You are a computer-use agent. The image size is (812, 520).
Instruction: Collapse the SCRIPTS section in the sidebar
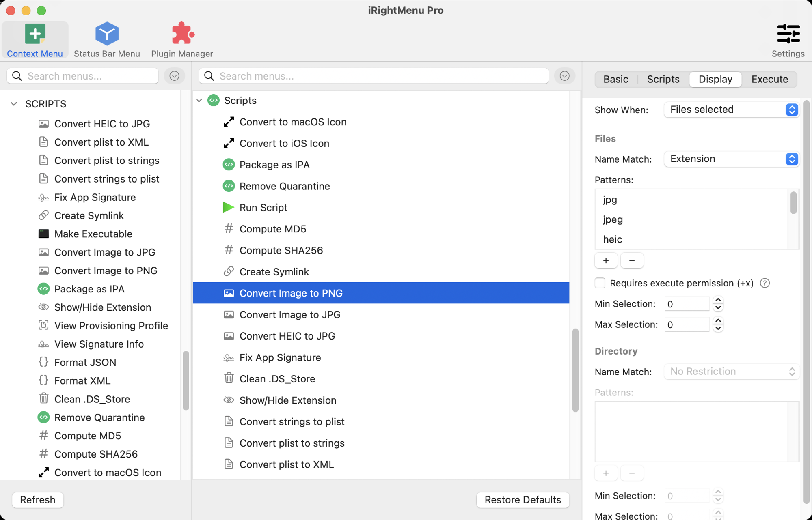pos(14,104)
